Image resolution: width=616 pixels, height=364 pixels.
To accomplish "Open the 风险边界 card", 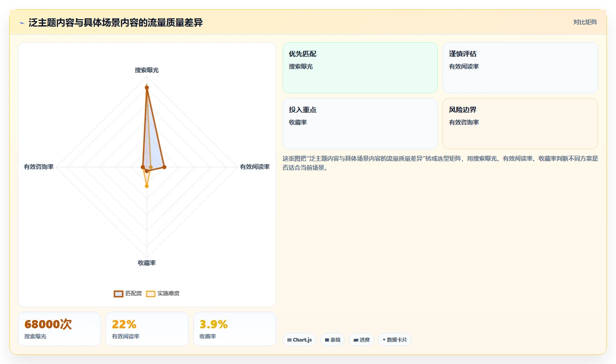I will pos(520,124).
